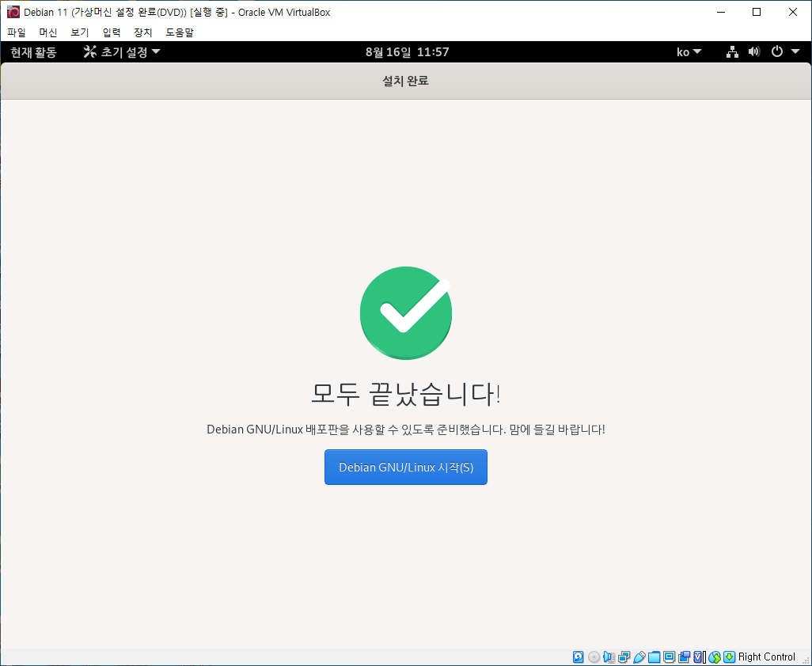
Task: Click the text starting 'Debian GNU/Linux 배포판을 사용할 수'
Action: tap(405, 429)
